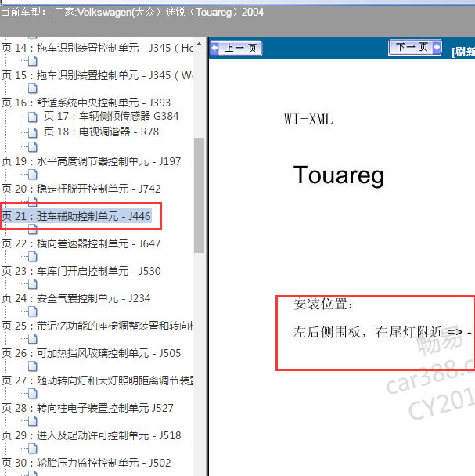Screen dimensions: 475x476
Task: Go to previous page with 上一页 button
Action: tap(236, 48)
